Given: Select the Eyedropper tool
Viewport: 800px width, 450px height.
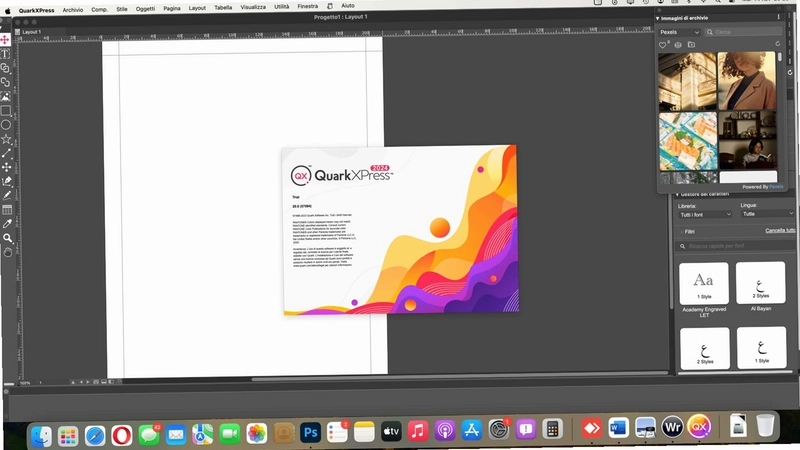Looking at the screenshot, I should coord(7,224).
